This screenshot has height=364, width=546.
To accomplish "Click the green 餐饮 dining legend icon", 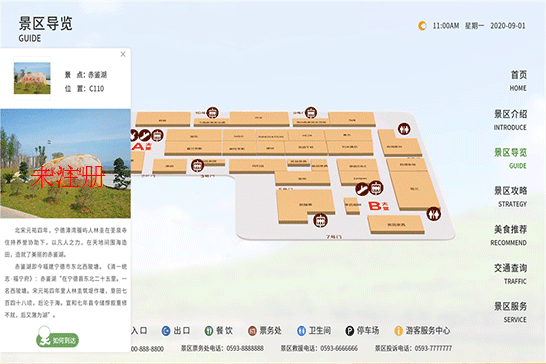I will [x=209, y=331].
